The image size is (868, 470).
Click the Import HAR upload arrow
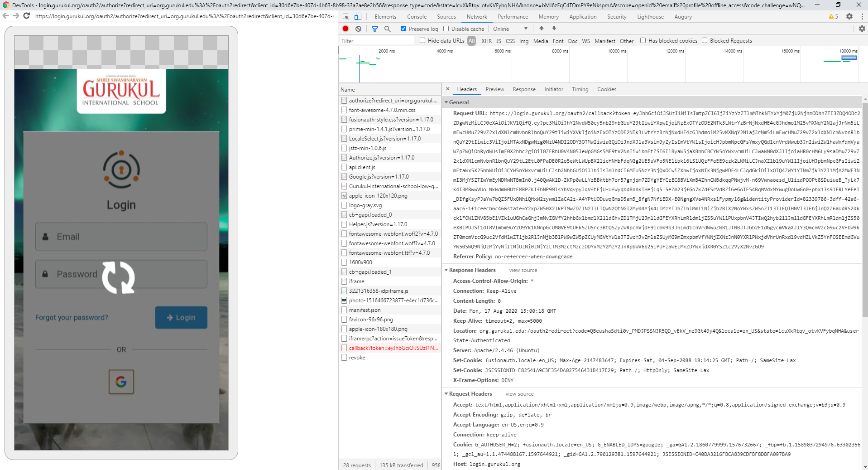541,29
